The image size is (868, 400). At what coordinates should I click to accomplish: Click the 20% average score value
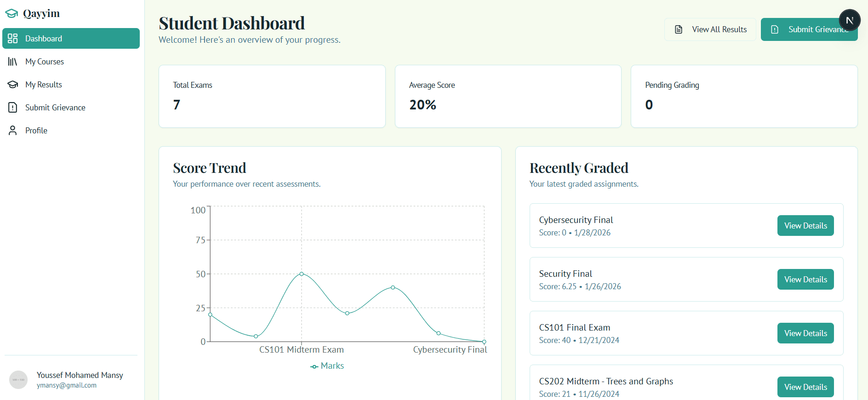coord(423,105)
